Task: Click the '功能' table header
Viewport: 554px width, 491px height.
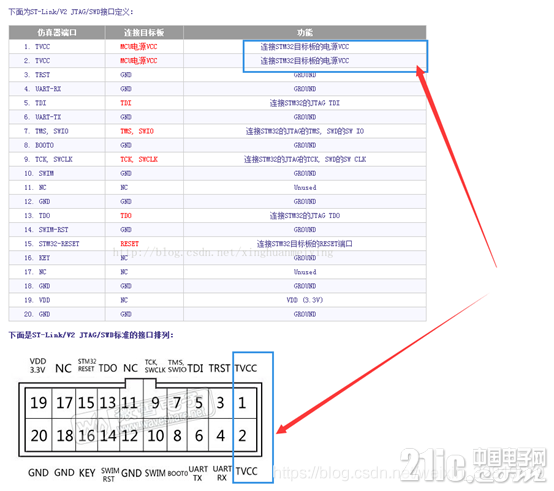Action: point(305,32)
